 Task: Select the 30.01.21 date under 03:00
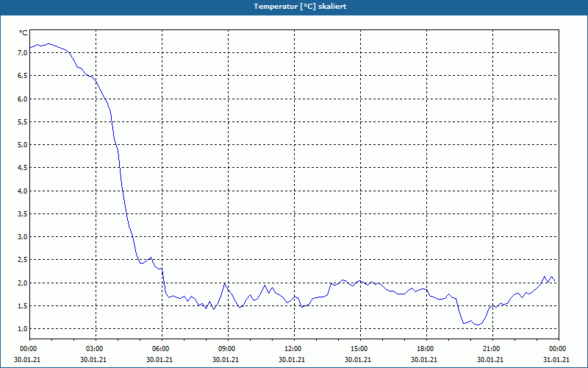pos(93,360)
